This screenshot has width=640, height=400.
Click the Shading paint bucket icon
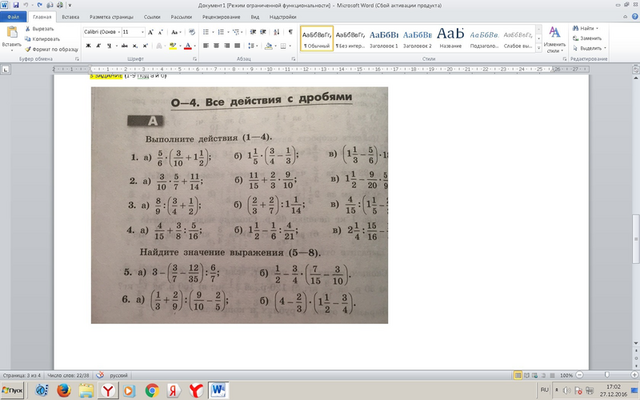pos(268,46)
